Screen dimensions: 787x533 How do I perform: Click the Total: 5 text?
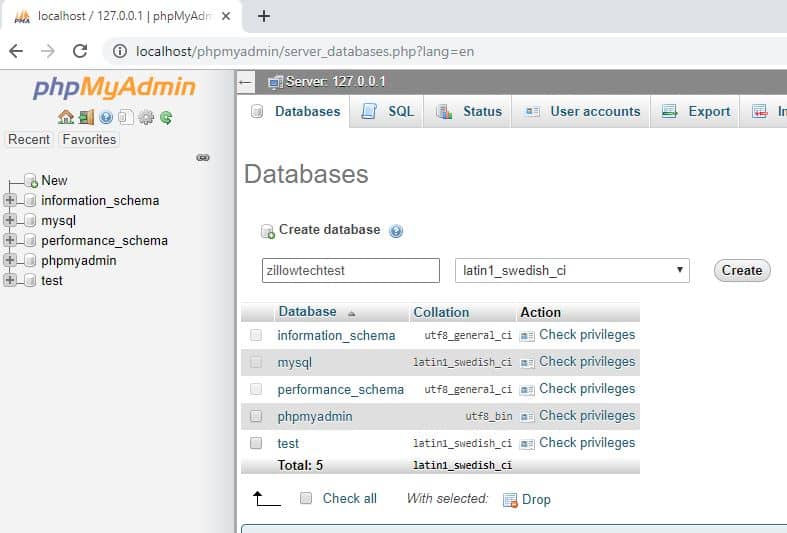[300, 465]
